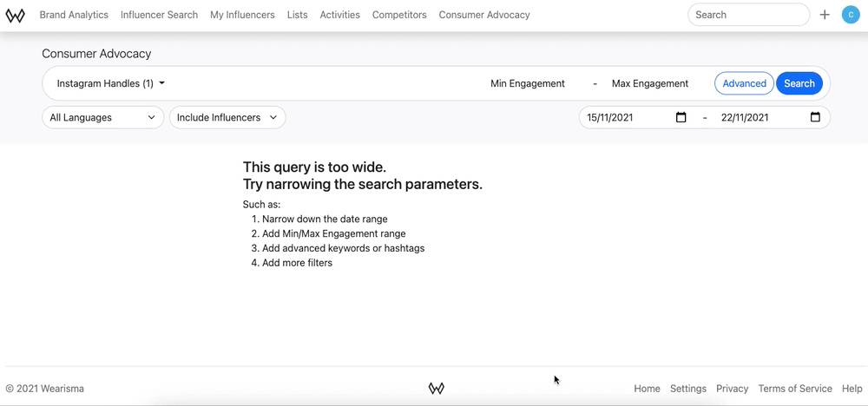Click the Wearisma logo in the top navbar
The height and width of the screenshot is (406, 868).
[15, 16]
